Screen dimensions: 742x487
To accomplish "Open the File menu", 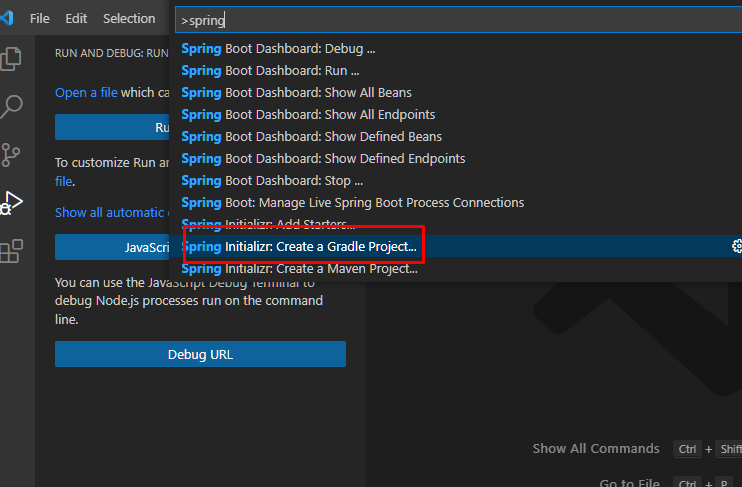I will [39, 18].
